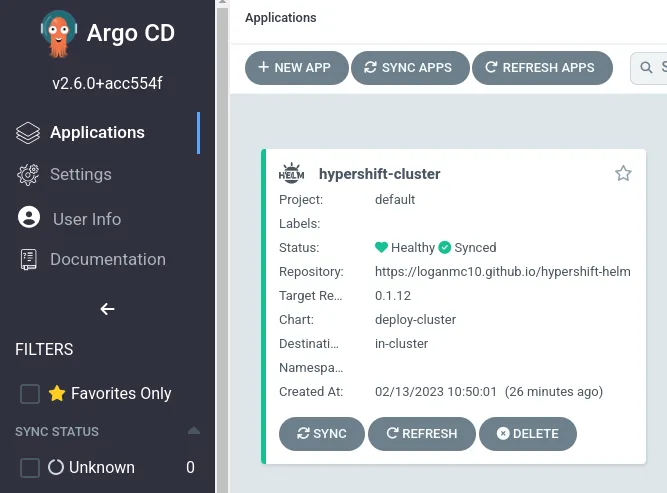The width and height of the screenshot is (667, 493).
Task: Click the Settings gears icon
Action: (28, 174)
